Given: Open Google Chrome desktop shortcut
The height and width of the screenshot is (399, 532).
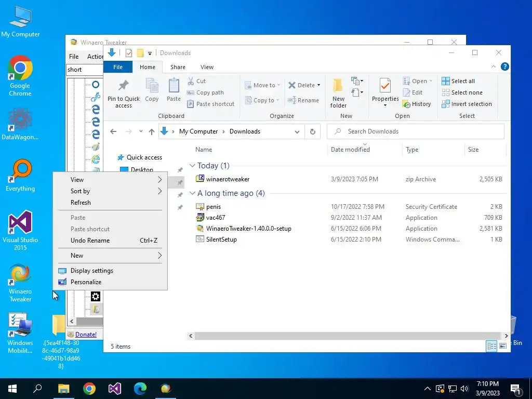Looking at the screenshot, I should coord(20,76).
